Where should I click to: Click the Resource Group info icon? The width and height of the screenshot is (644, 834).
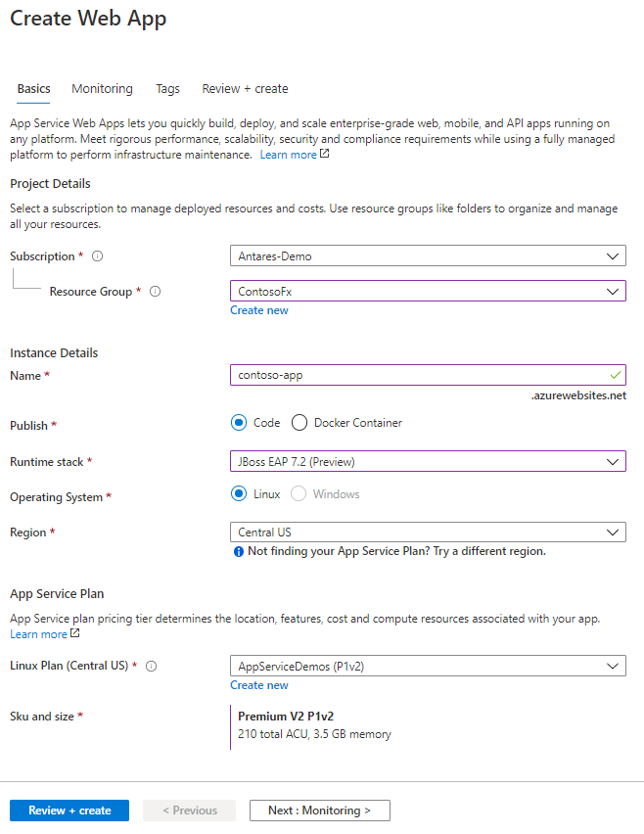pos(156,292)
